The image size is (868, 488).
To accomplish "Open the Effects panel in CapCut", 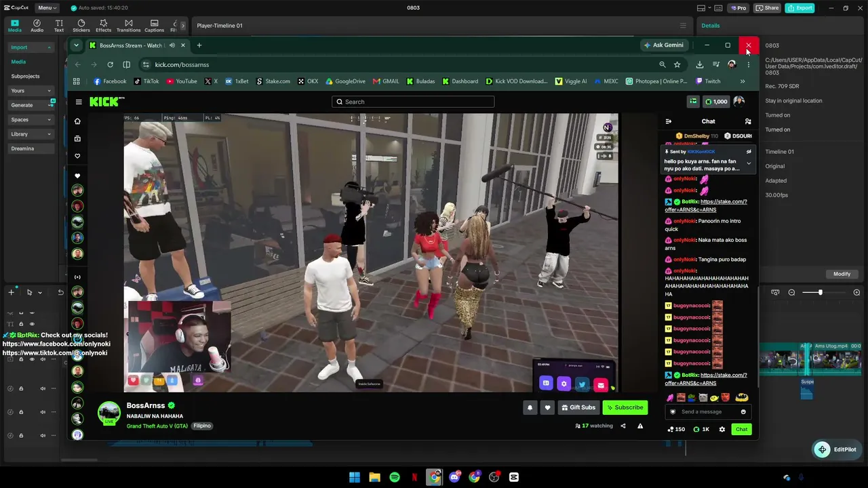I will pos(103,26).
